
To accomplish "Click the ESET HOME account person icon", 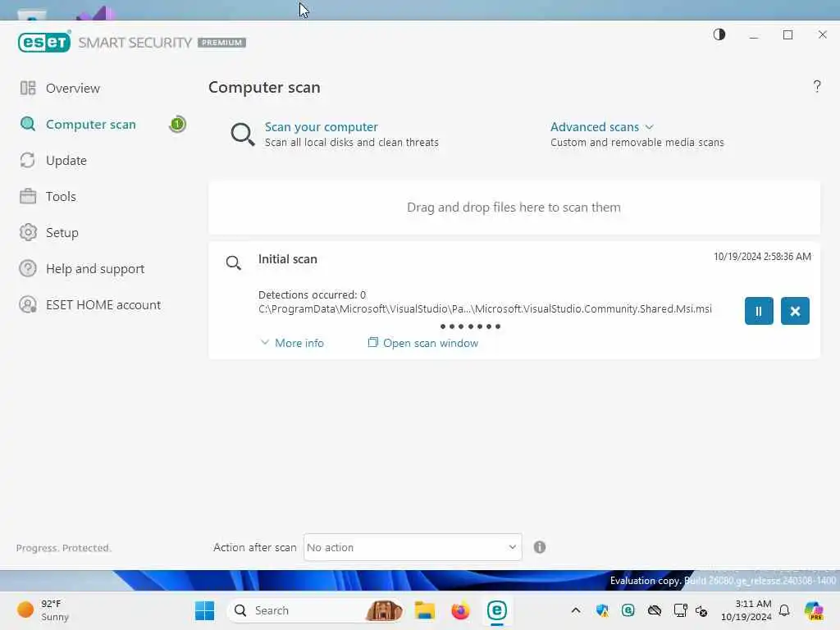I will [x=28, y=305].
